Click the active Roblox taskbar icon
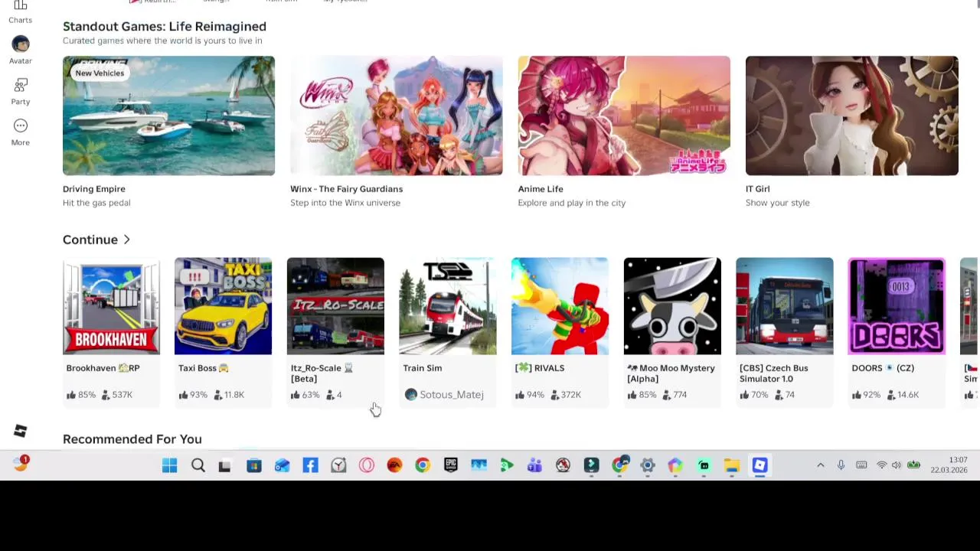This screenshot has height=551, width=980. [x=759, y=465]
